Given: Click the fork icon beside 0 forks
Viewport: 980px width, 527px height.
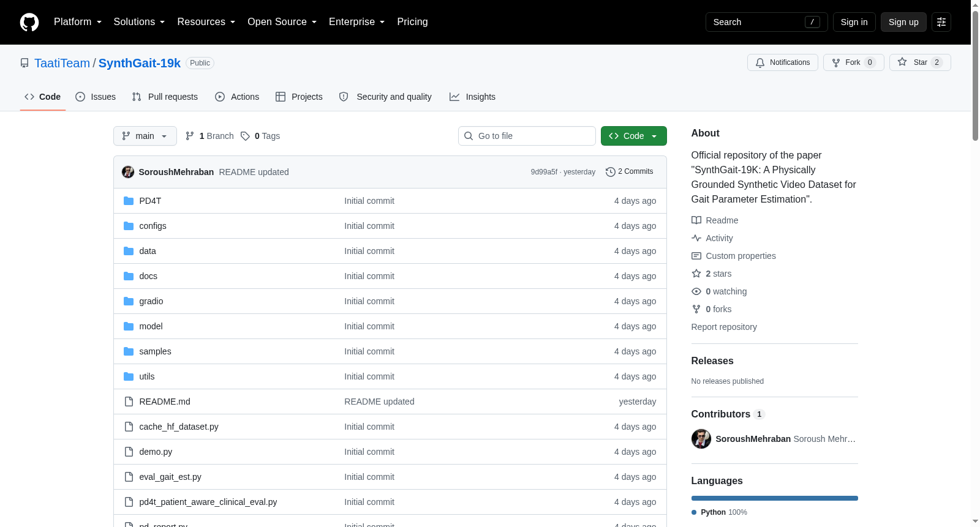Looking at the screenshot, I should point(696,309).
